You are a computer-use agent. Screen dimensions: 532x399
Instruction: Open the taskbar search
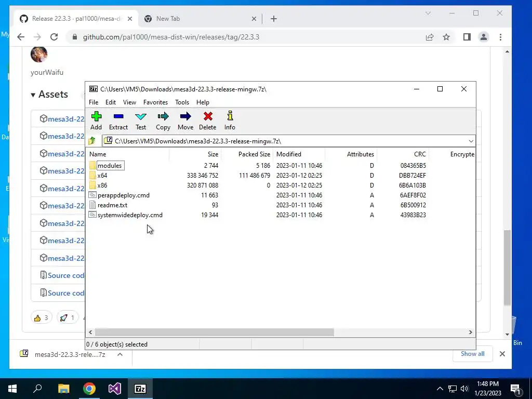pos(37,389)
